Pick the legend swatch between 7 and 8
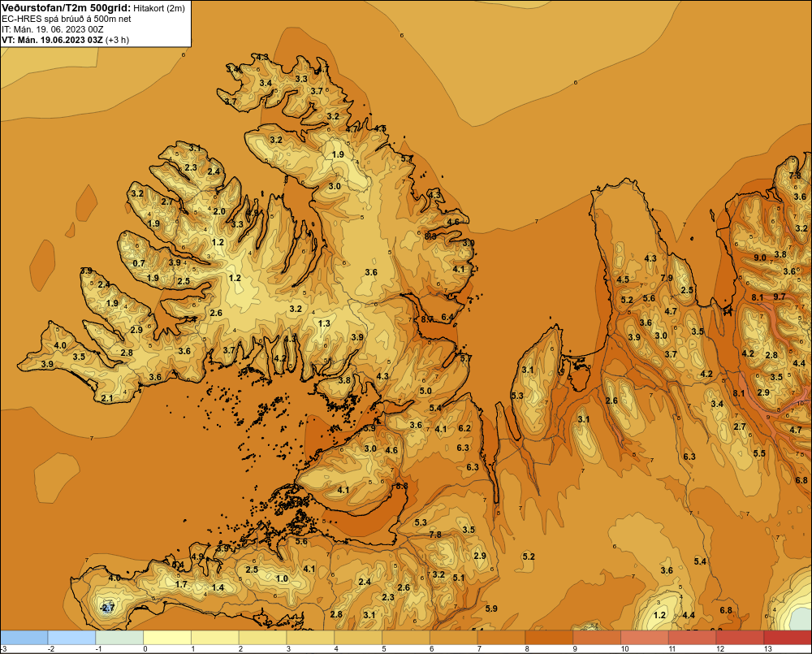 click(x=501, y=637)
